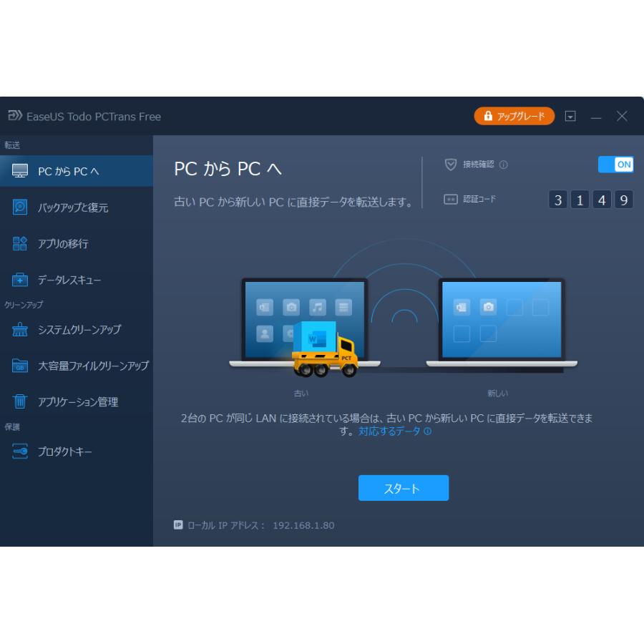Open the データレスキュー sidebar item
The width and height of the screenshot is (644, 644).
point(77,280)
